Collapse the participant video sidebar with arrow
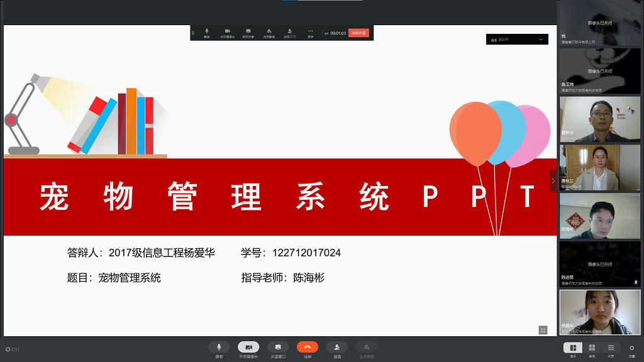Viewport: 644px width, 362px height. point(553,181)
